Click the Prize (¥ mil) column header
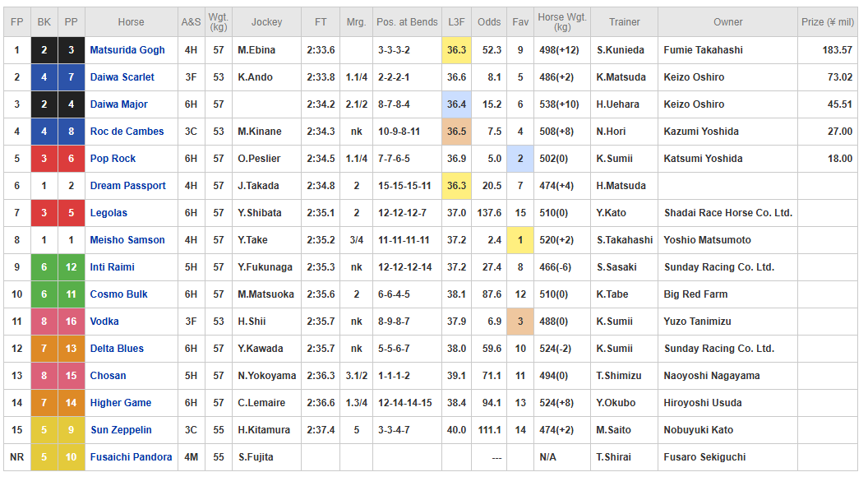 pos(828,22)
